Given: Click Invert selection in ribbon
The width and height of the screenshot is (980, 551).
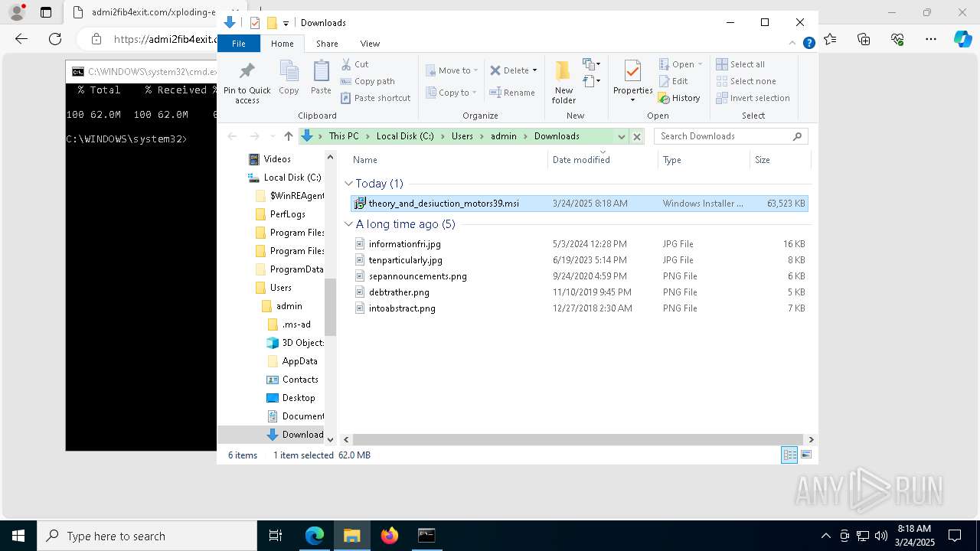Looking at the screenshot, I should (753, 98).
